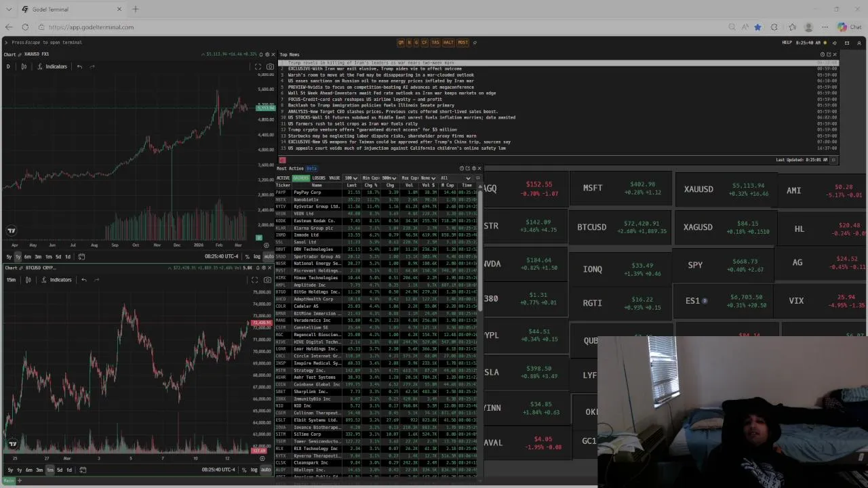Screen dimensions: 868x488
Task: Open a new browser tab
Action: (135, 9)
